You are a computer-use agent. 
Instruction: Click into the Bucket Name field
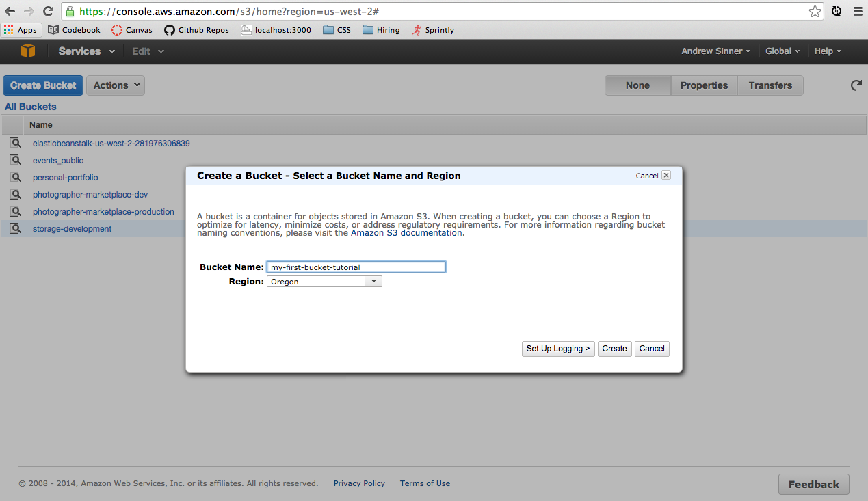point(356,267)
